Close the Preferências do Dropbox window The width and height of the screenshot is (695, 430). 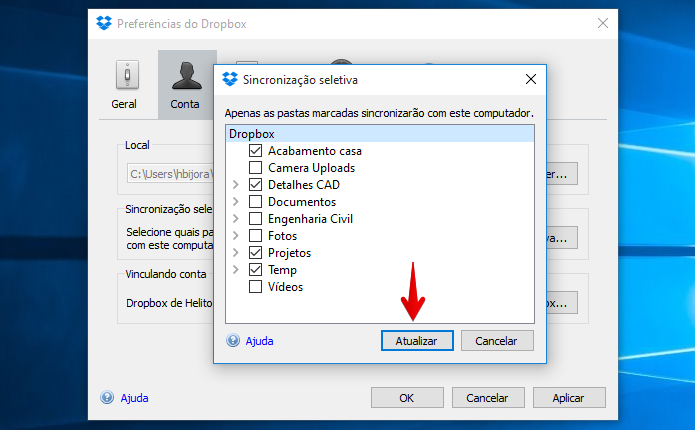coord(602,23)
